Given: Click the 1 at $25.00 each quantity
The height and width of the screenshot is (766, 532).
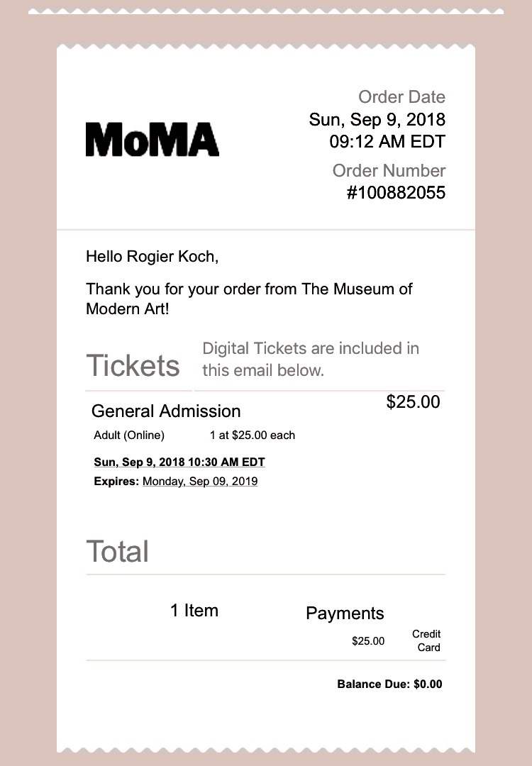Looking at the screenshot, I should pyautogui.click(x=253, y=435).
